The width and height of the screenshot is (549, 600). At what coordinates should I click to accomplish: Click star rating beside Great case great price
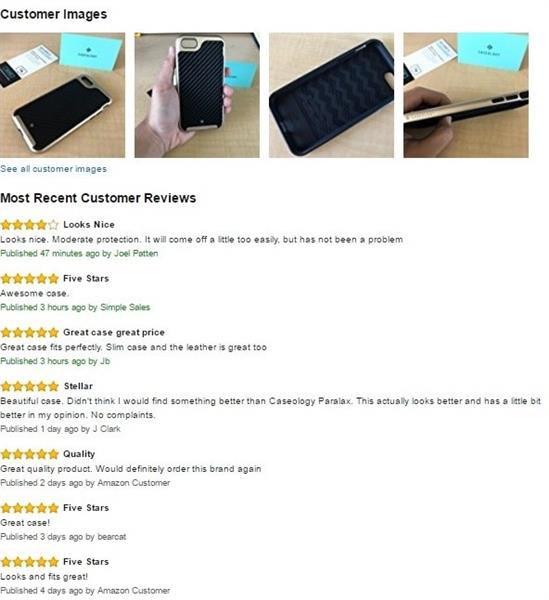pyautogui.click(x=29, y=332)
